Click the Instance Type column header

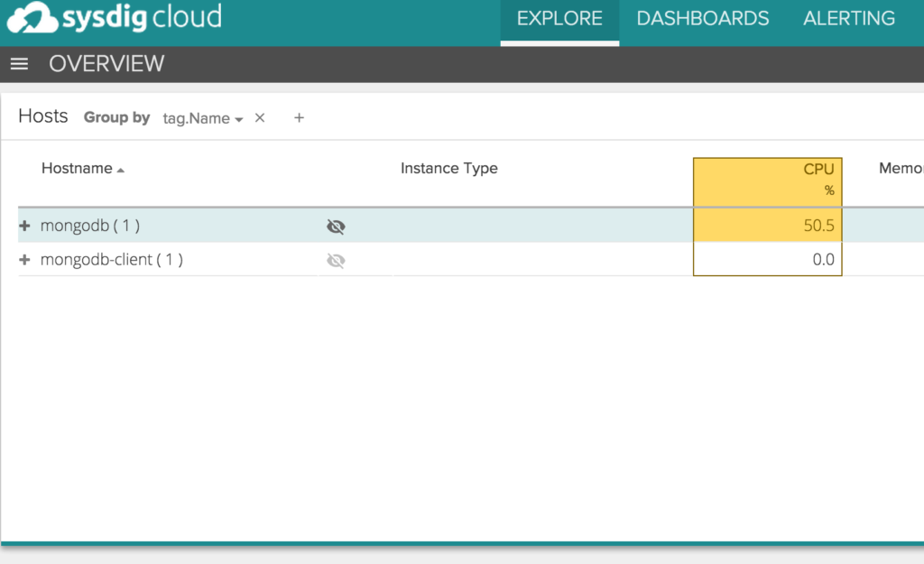(449, 169)
